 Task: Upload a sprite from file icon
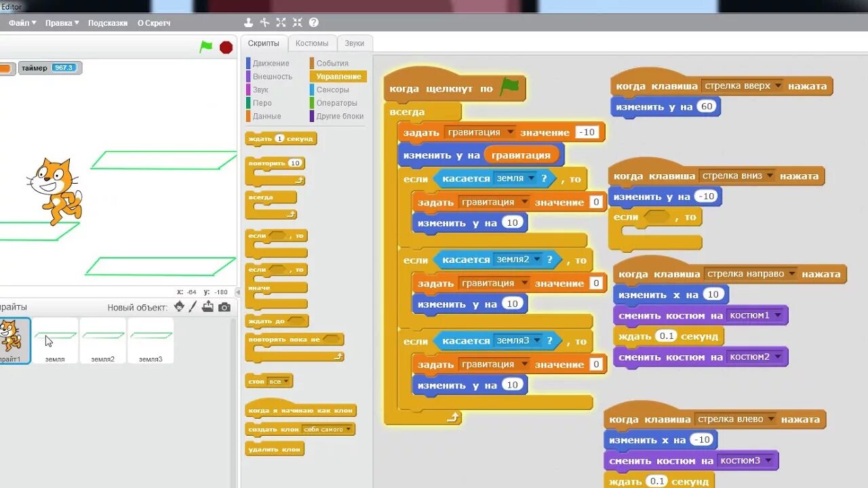208,306
